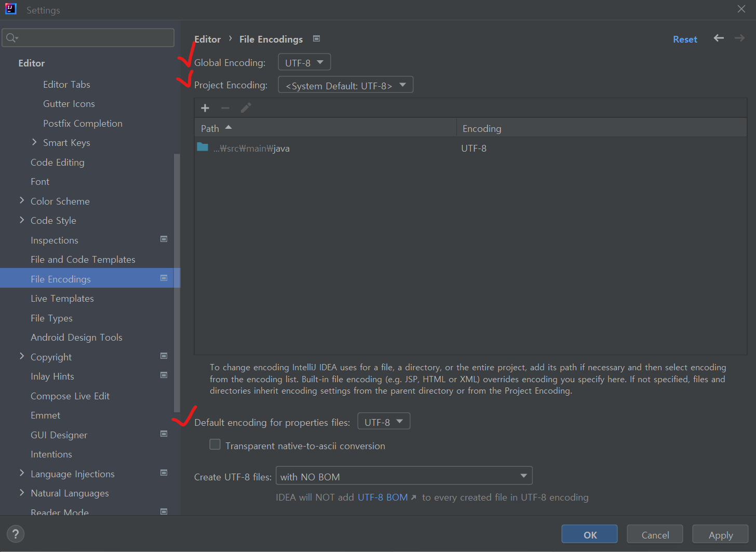The height and width of the screenshot is (552, 756).
Task: Add a path with the plus icon
Action: click(205, 108)
